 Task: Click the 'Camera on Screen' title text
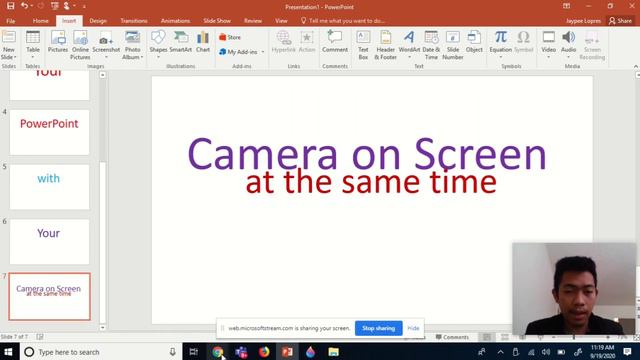click(367, 154)
